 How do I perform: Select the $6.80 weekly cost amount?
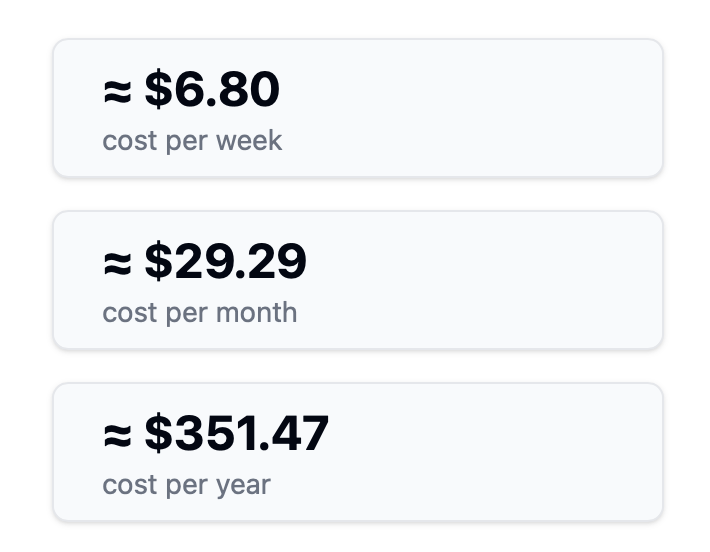211,90
